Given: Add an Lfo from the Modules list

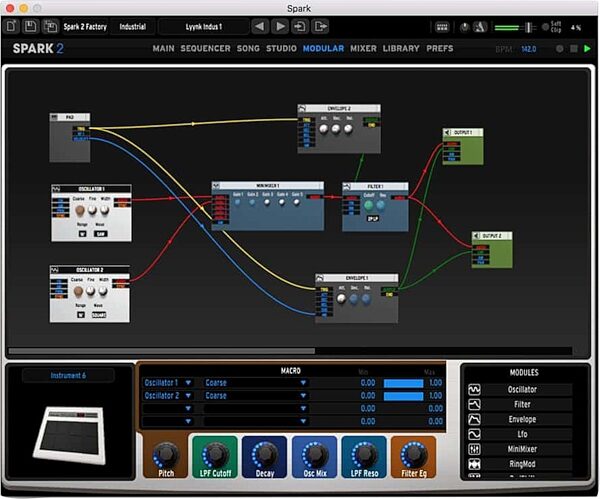Looking at the screenshot, I should tap(522, 434).
